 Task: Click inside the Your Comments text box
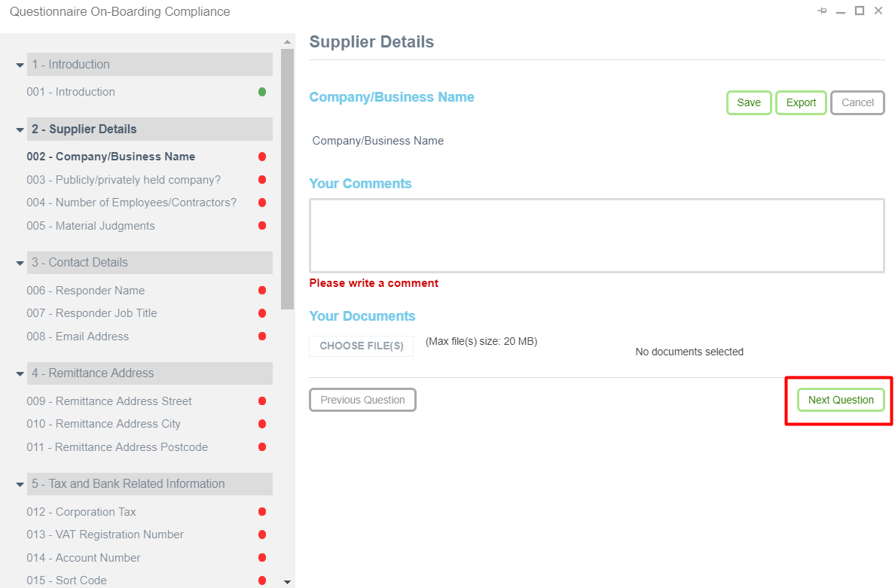coord(597,236)
